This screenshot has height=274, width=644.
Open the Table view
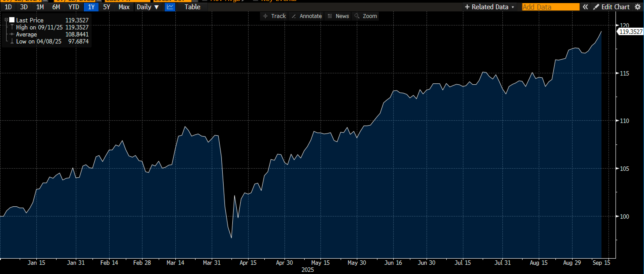pos(192,7)
